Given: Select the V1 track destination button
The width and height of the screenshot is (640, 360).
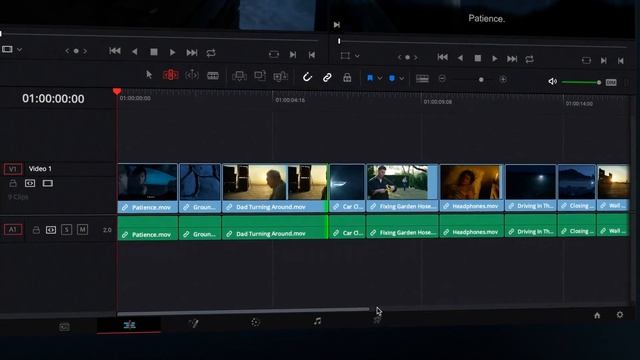Looking at the screenshot, I should 13,169.
